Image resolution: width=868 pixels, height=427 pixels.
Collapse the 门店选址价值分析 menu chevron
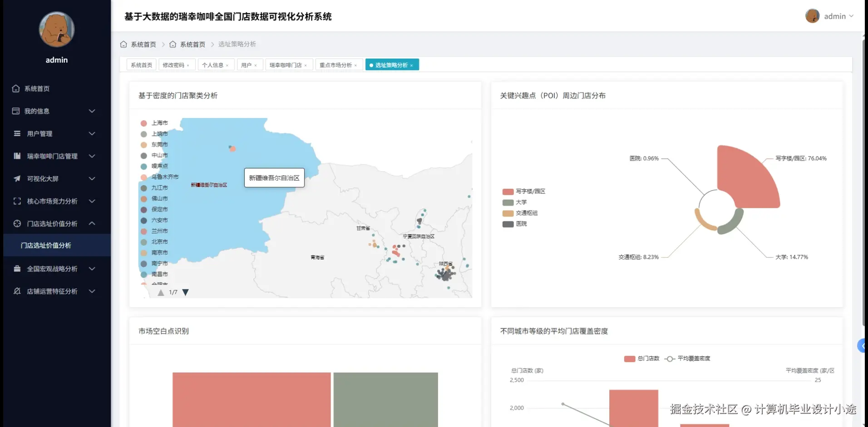(92, 223)
